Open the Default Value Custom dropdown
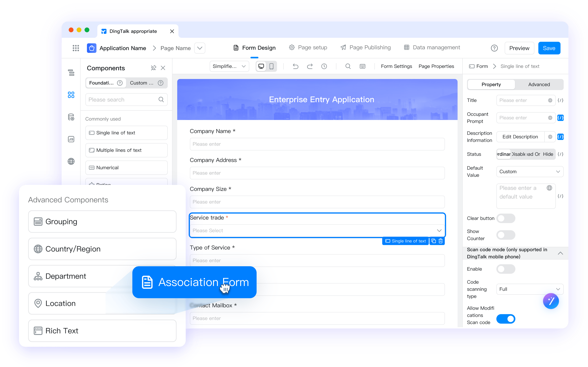Image resolution: width=588 pixels, height=367 pixels. [x=530, y=172]
